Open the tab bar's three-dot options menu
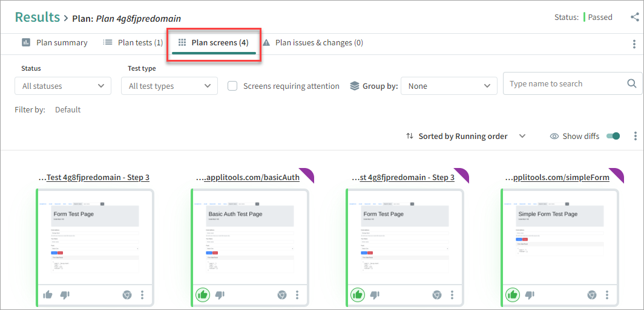 click(634, 44)
